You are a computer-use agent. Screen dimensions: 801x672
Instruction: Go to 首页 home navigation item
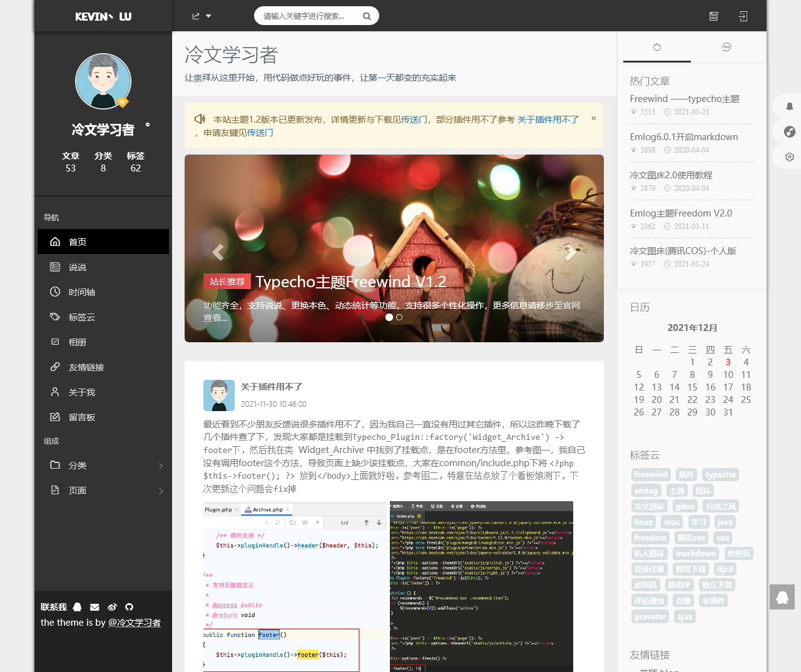[x=103, y=242]
